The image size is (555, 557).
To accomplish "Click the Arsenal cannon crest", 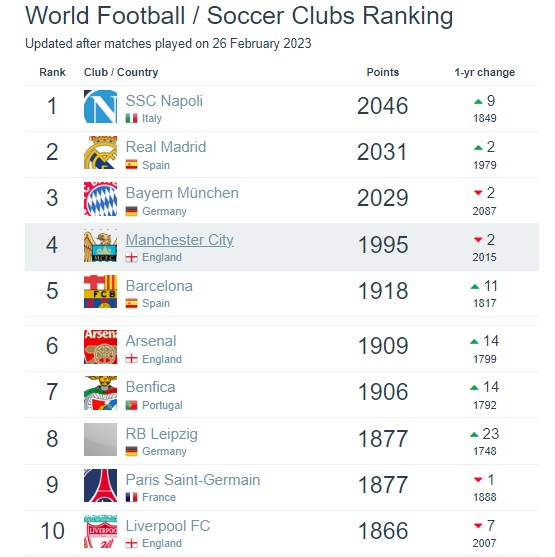I will pyautogui.click(x=100, y=347).
